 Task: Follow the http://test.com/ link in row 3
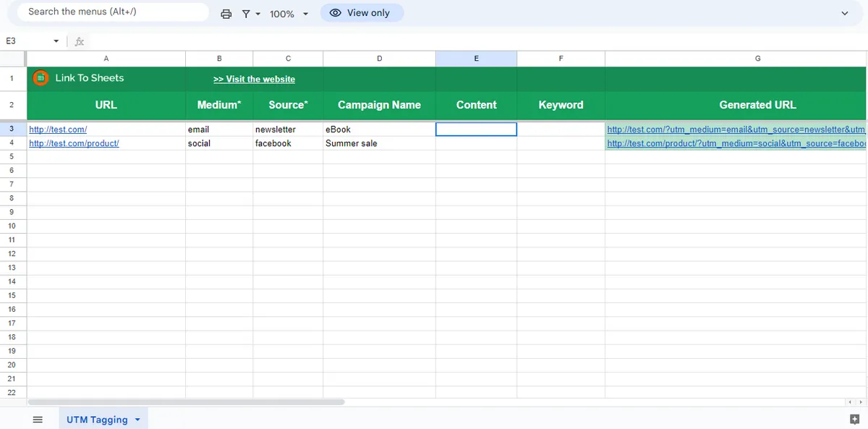[x=58, y=129]
